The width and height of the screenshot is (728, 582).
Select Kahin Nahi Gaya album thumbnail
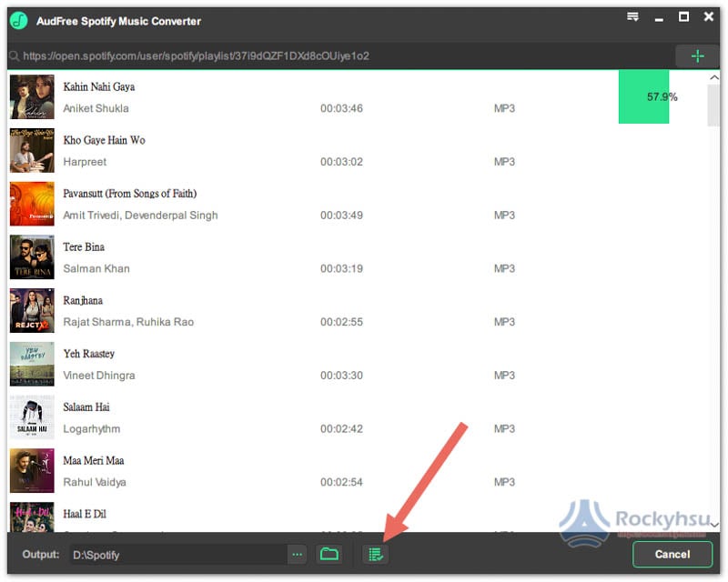[x=32, y=97]
